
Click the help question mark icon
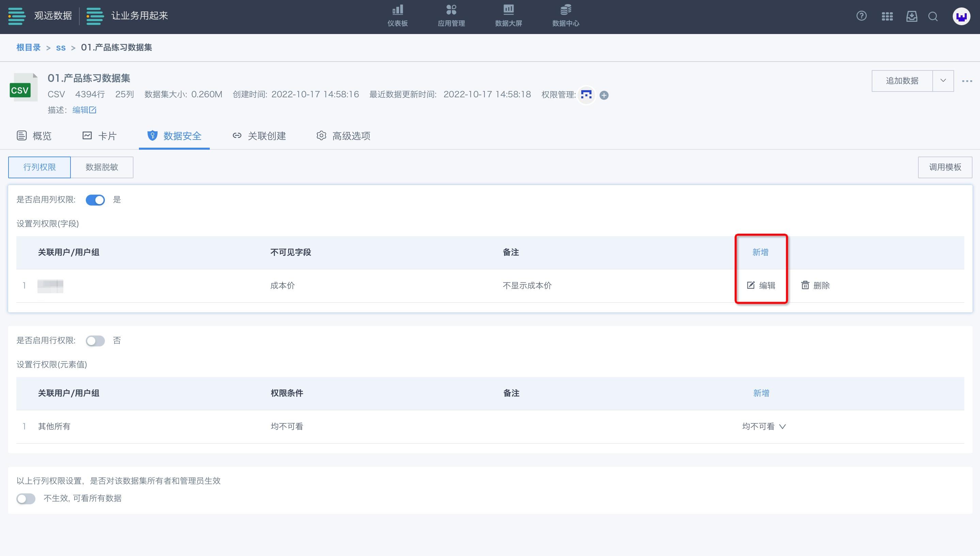click(x=861, y=16)
